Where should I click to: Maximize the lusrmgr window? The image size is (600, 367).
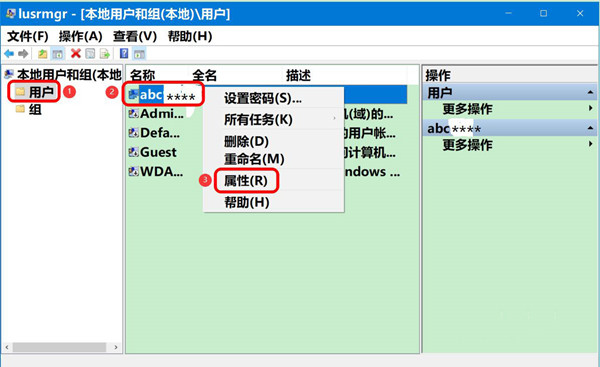coord(543,13)
